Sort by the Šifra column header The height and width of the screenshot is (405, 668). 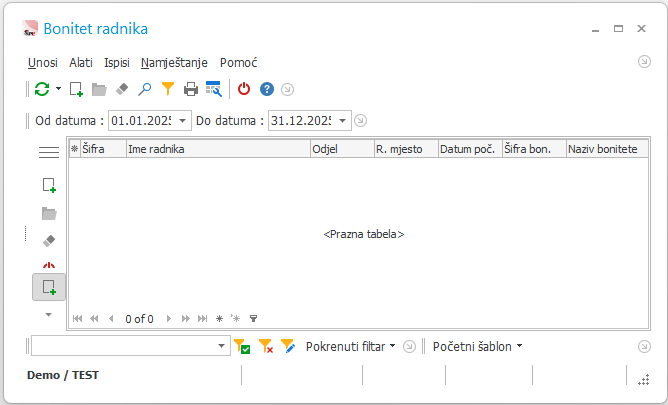pos(104,149)
